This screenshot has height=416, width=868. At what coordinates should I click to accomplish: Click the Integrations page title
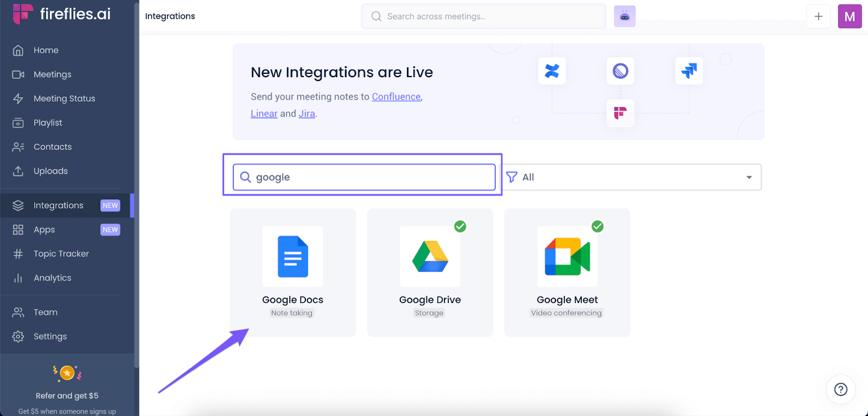pyautogui.click(x=170, y=16)
